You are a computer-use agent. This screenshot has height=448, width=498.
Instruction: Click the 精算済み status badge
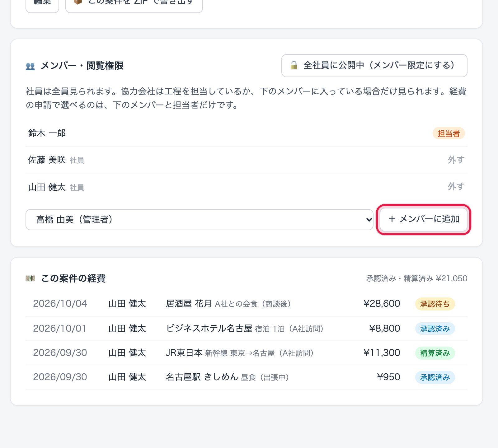435,353
